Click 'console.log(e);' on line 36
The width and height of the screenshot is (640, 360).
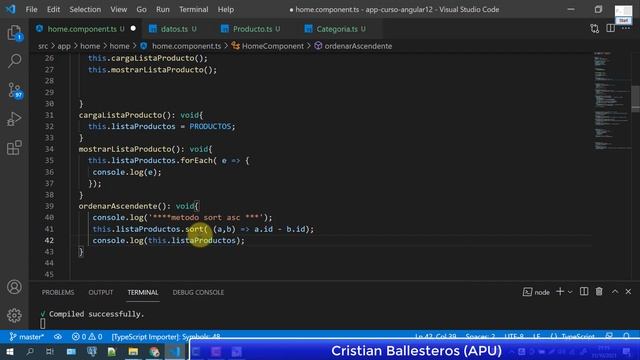[x=127, y=172]
